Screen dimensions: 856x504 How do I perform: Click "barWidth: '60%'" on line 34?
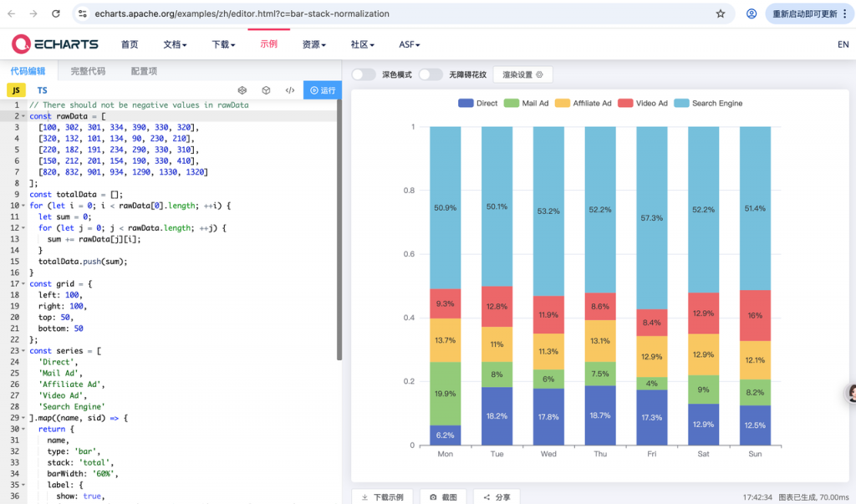point(83,474)
